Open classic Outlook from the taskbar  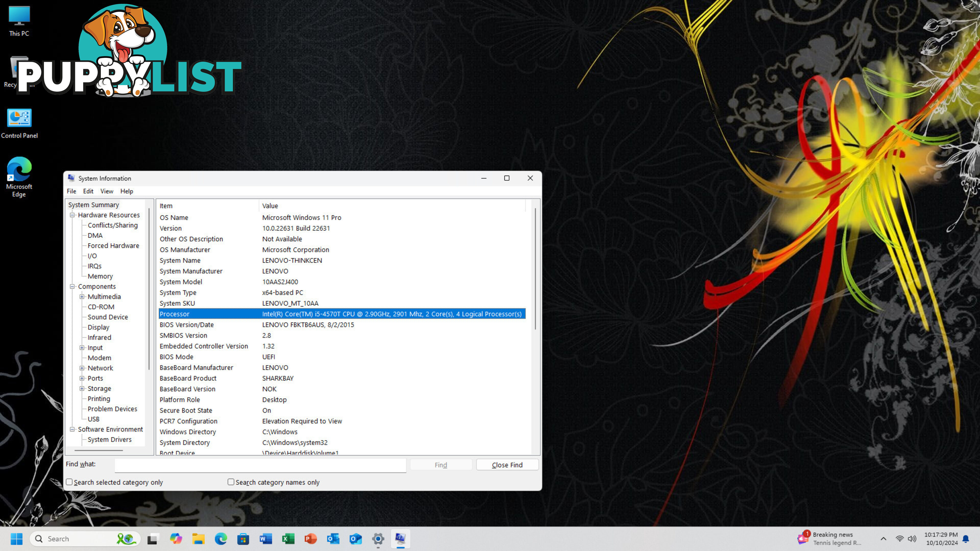333,539
